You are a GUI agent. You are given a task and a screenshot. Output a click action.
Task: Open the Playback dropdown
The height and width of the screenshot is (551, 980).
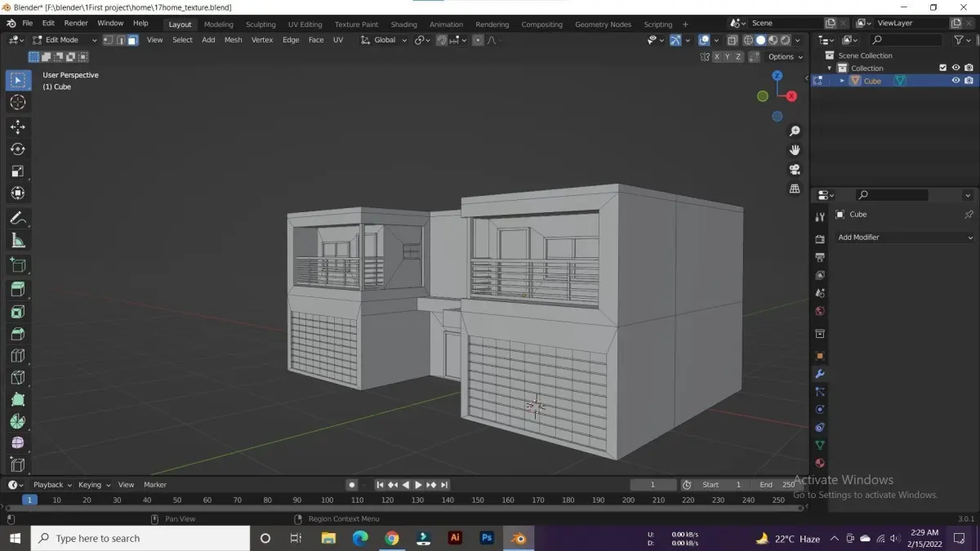click(x=52, y=485)
